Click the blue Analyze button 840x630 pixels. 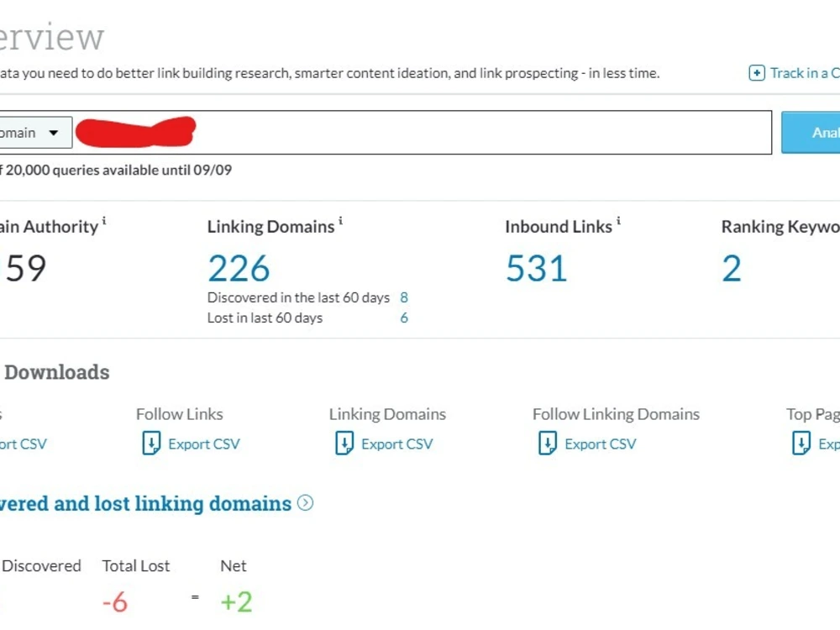811,133
